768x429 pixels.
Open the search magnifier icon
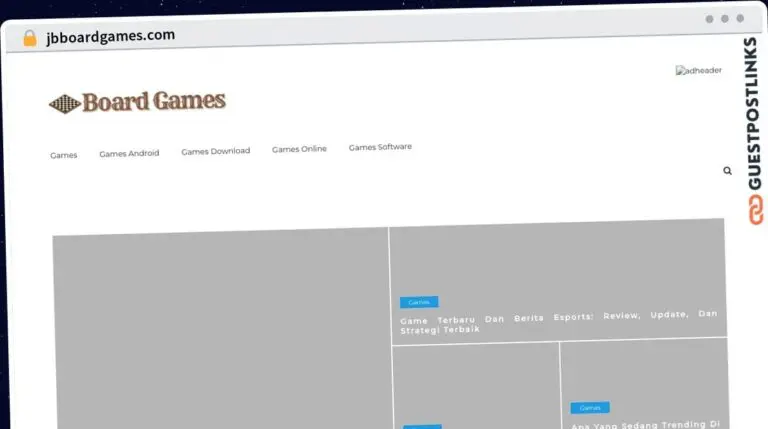click(x=727, y=171)
